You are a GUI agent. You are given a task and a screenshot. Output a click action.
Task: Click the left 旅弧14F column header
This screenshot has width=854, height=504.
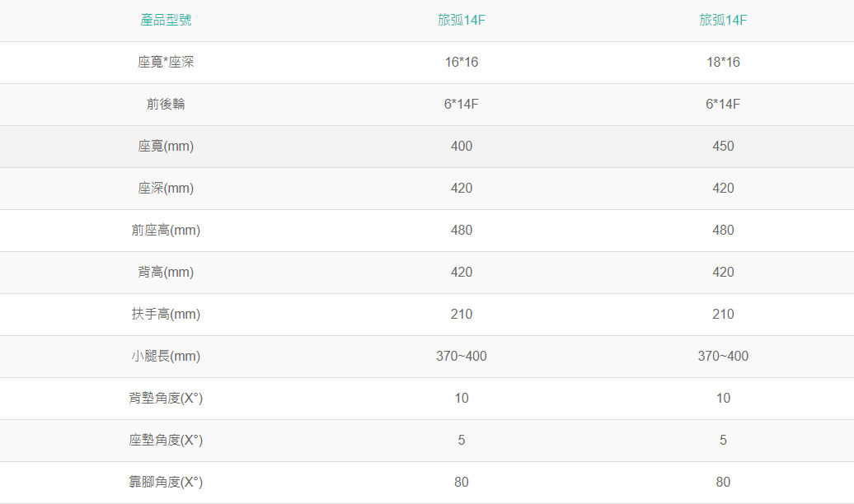[462, 20]
